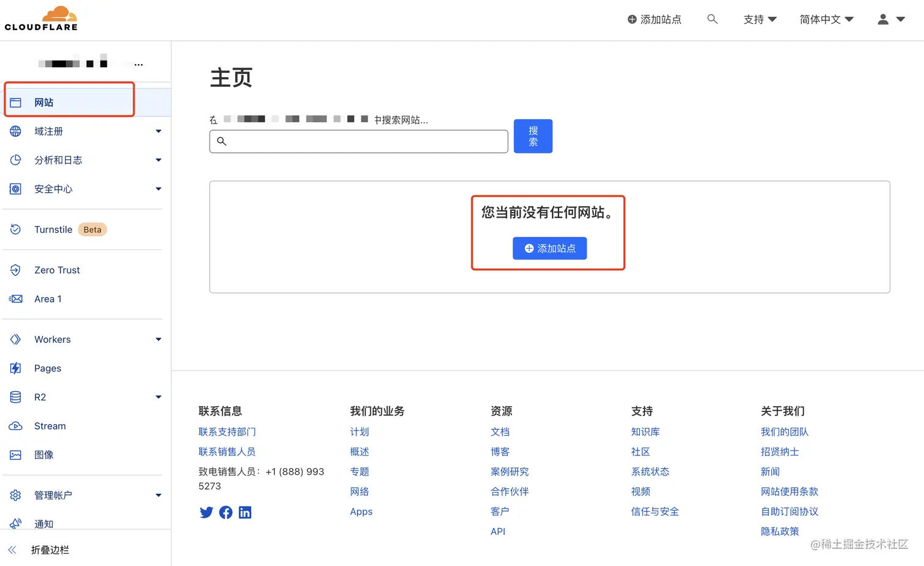Open the 博客 footer link

(x=500, y=452)
